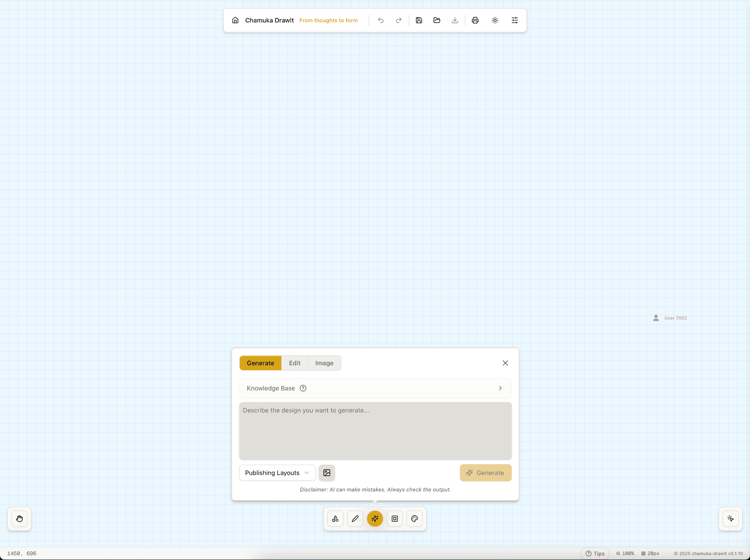This screenshot has height=560, width=750.
Task: Toggle app preferences via sliders icon
Action: click(x=514, y=20)
